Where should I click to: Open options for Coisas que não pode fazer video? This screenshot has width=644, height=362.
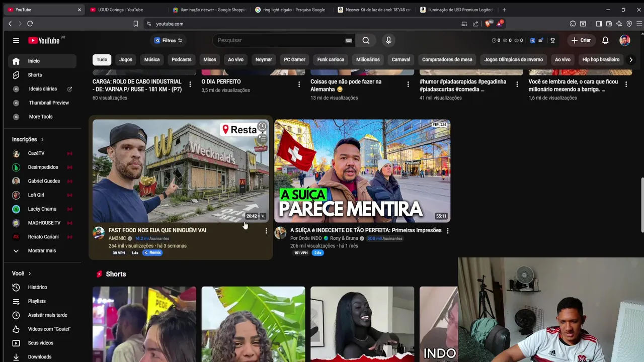click(x=408, y=84)
